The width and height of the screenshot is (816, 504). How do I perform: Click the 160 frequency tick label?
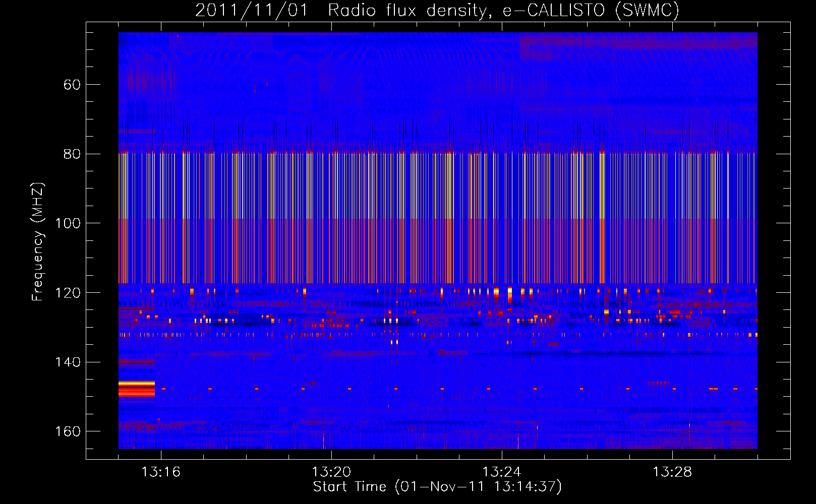pyautogui.click(x=68, y=431)
